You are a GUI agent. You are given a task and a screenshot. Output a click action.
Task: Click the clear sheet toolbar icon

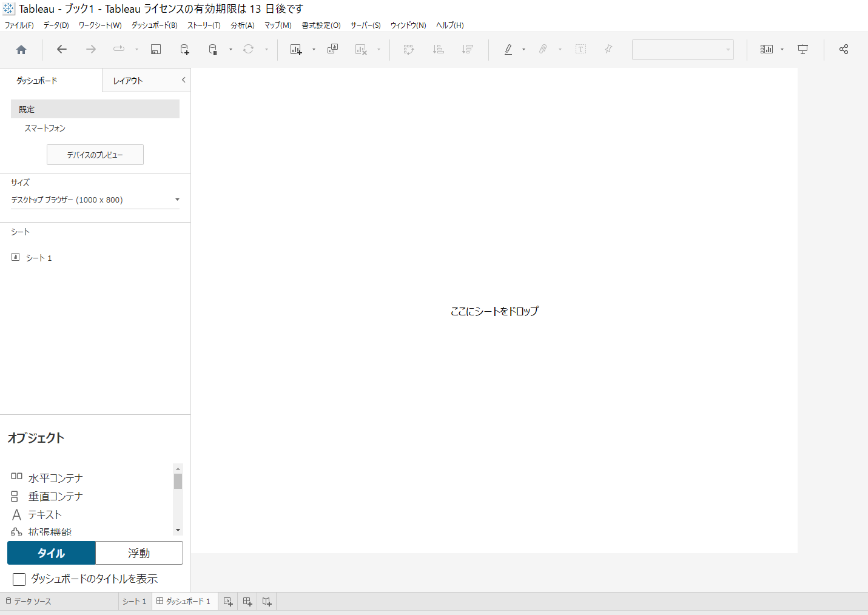(x=361, y=50)
